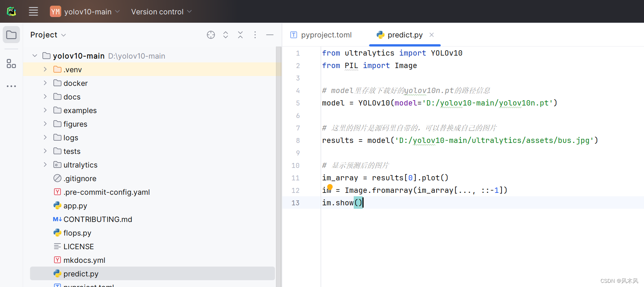644x287 pixels.
Task: Click line number 5 in the gutter
Action: 298,103
